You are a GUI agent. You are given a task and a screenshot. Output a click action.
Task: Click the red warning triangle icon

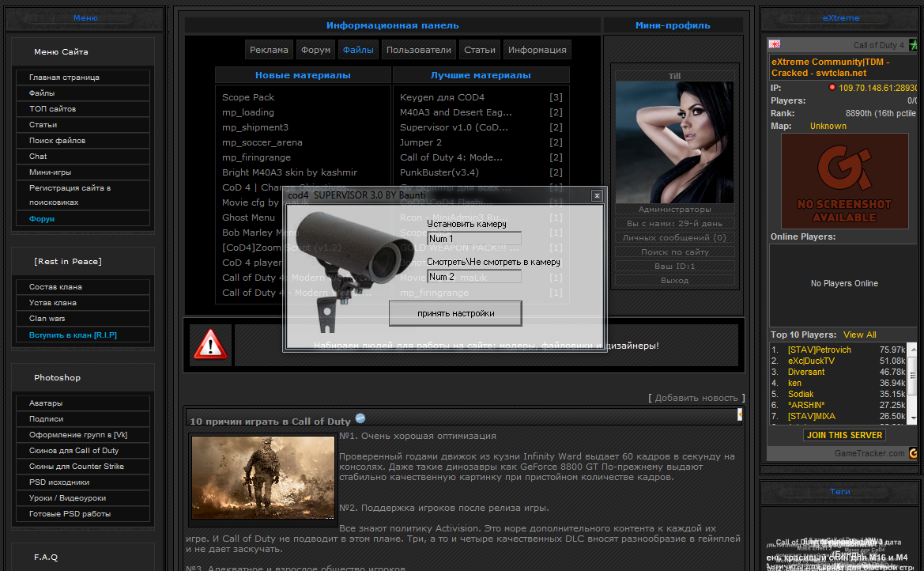pyautogui.click(x=210, y=345)
